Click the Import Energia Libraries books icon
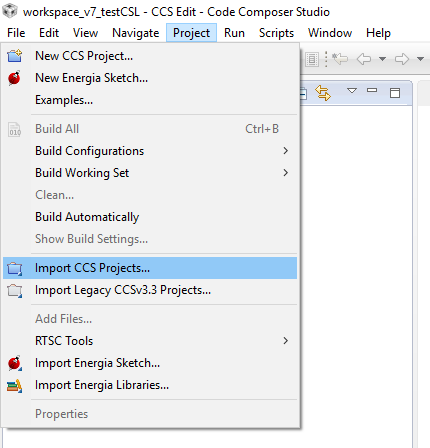The width and height of the screenshot is (430, 448). 14,386
